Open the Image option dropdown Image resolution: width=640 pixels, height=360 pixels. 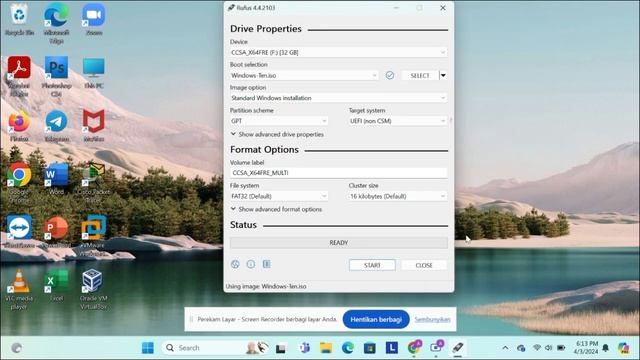[338, 98]
